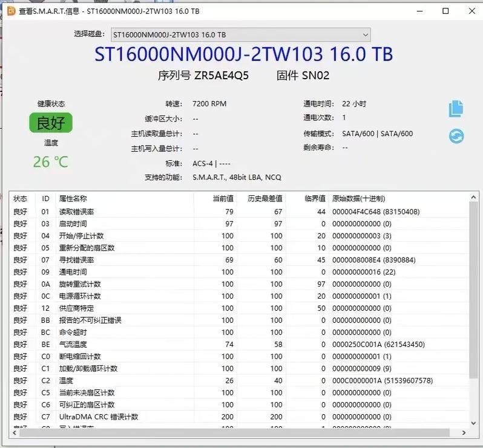Click raw value 000004F4C648 (83150408)
Screen dimensions: 483x448
point(376,212)
